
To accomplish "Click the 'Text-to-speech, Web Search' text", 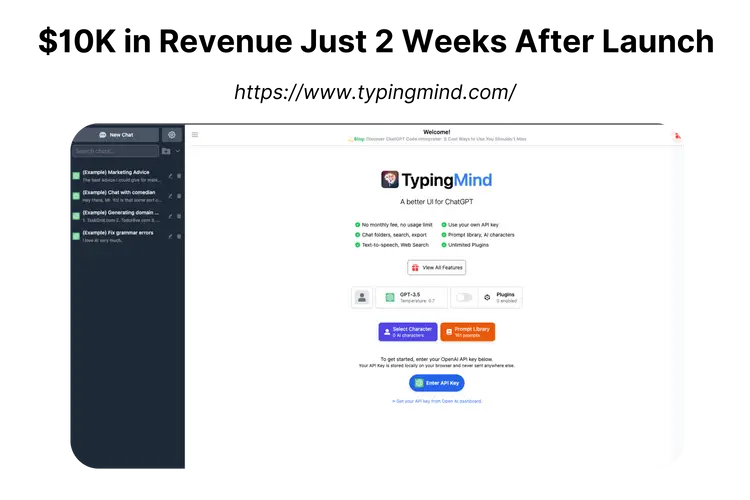I will tap(395, 245).
